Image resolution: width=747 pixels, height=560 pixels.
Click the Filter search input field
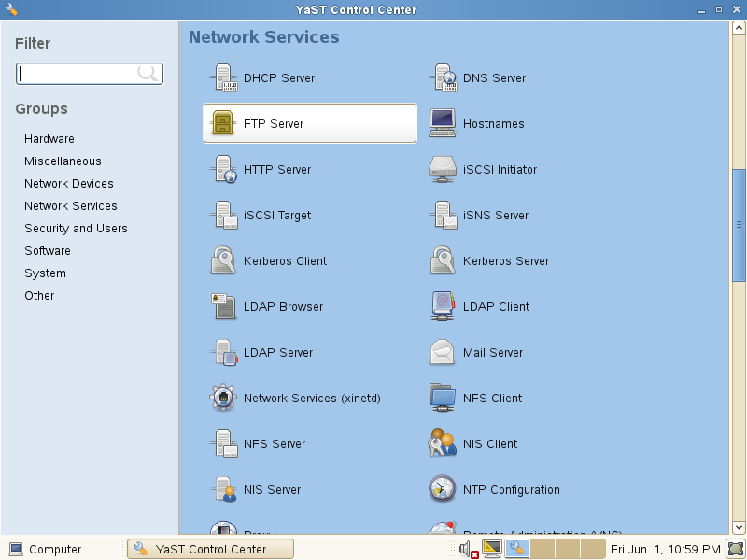pyautogui.click(x=90, y=74)
